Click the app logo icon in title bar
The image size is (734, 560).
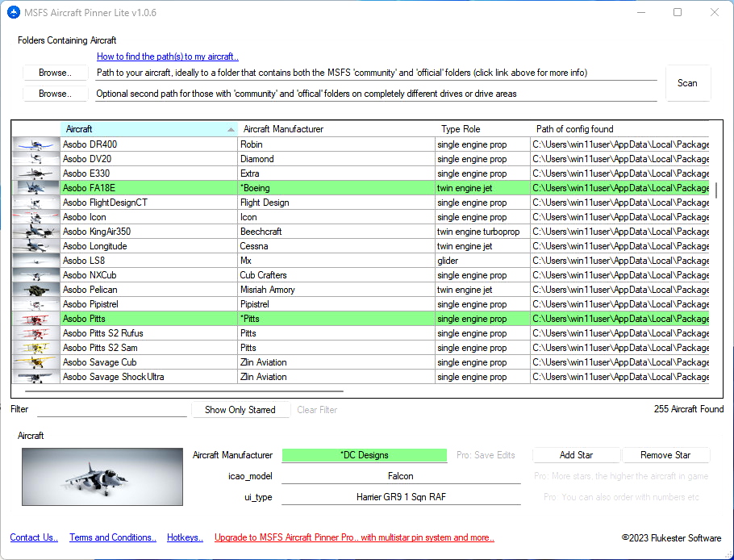click(13, 12)
